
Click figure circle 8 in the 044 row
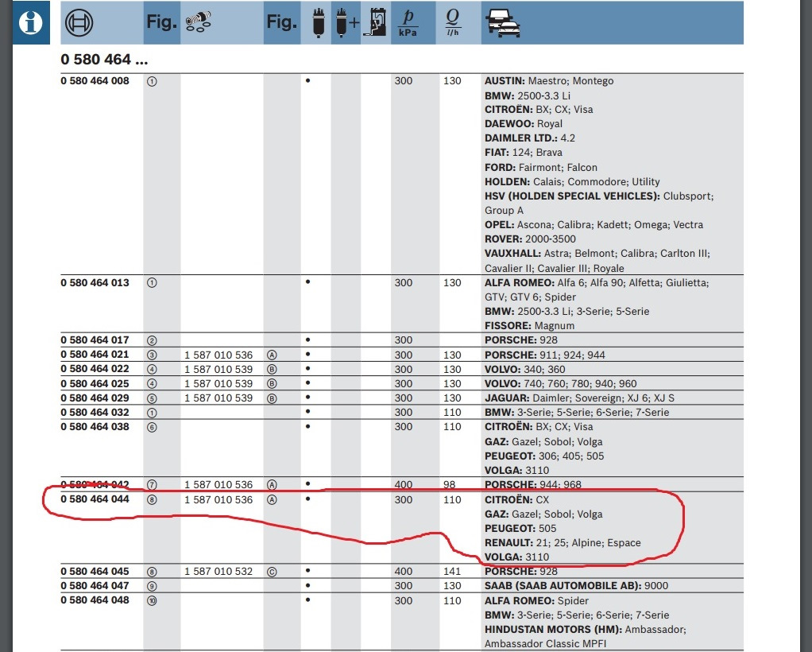[152, 499]
